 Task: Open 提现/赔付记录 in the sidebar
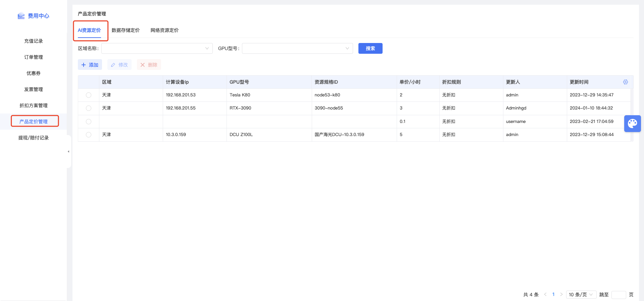34,138
